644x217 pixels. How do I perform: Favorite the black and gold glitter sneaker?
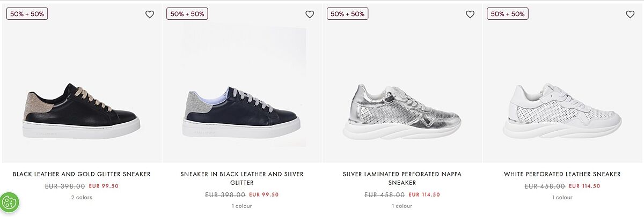(150, 14)
